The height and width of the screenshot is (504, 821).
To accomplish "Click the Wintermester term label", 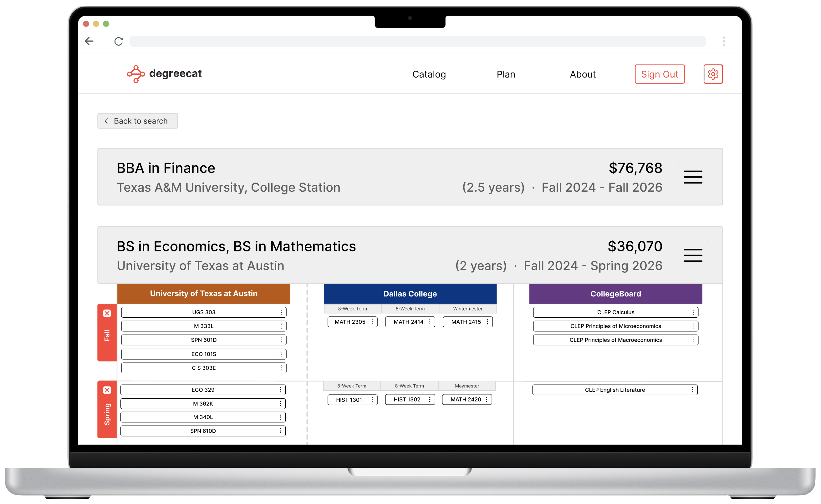I will (x=467, y=309).
